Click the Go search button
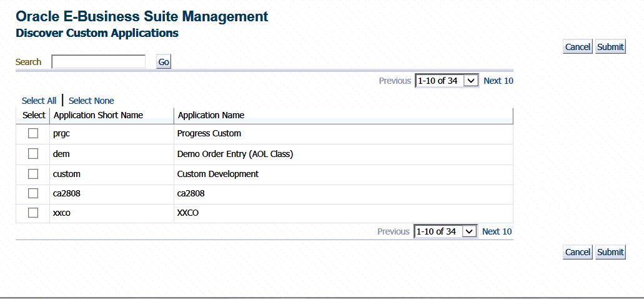644x299 pixels. [x=164, y=62]
